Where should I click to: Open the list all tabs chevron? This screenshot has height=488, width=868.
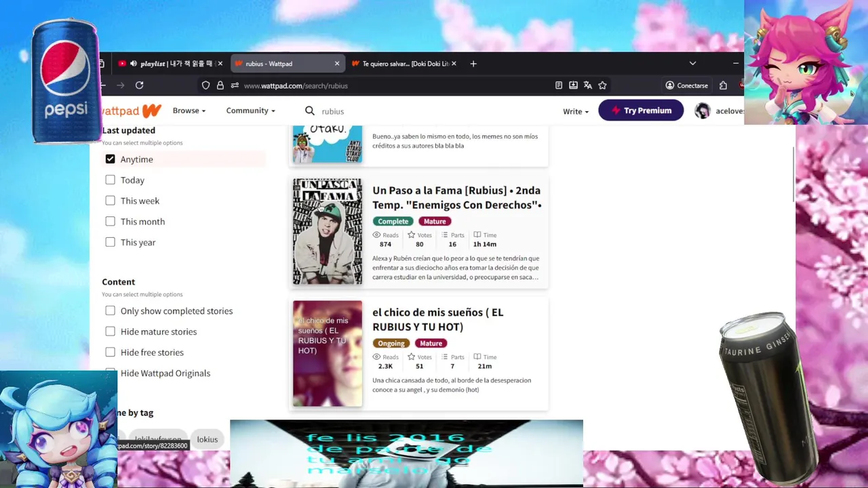(692, 64)
